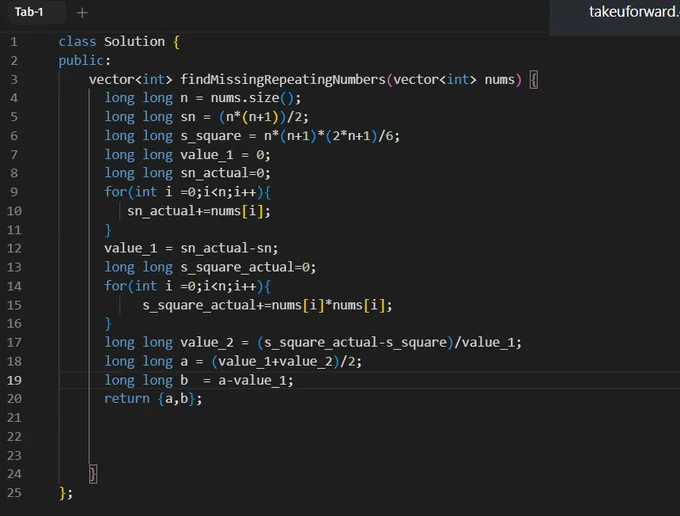Click the 'sn = (n*(n+1))/2;' statement

pyautogui.click(x=245, y=117)
